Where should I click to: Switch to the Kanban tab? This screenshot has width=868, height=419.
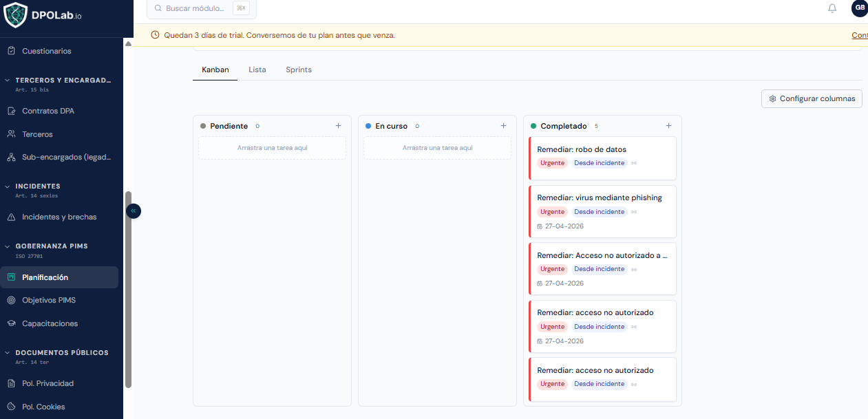point(215,69)
